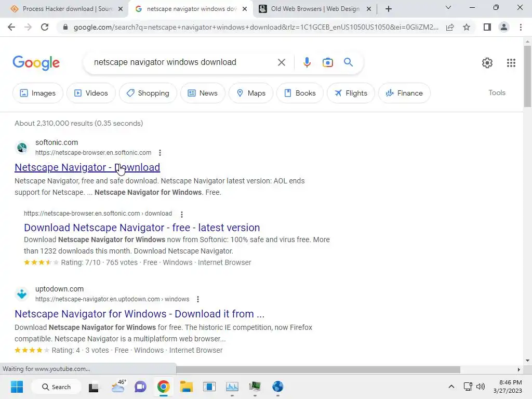Start voice search with microphone icon

tap(307, 62)
